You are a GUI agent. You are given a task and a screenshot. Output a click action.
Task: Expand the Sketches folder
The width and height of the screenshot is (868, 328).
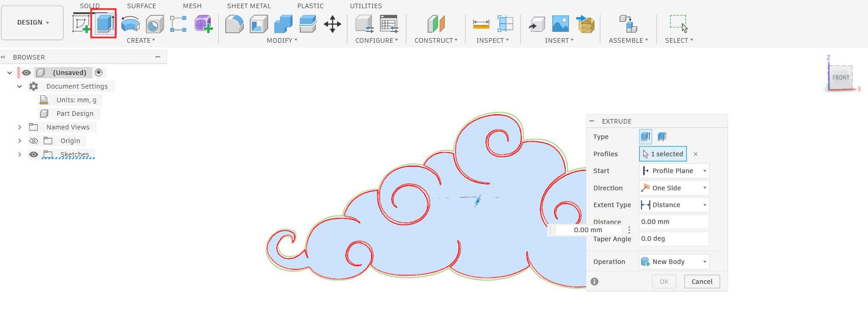[x=20, y=154]
